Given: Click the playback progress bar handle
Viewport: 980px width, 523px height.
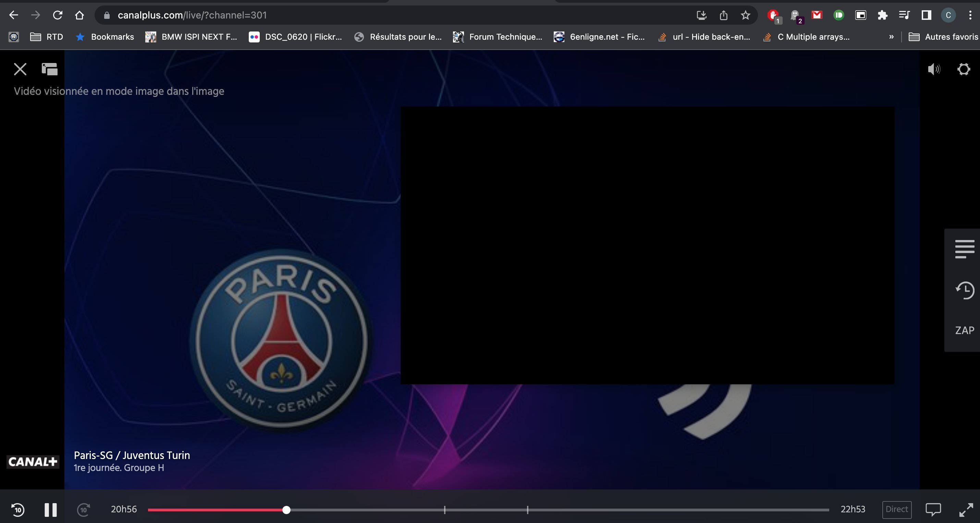Looking at the screenshot, I should tap(286, 510).
